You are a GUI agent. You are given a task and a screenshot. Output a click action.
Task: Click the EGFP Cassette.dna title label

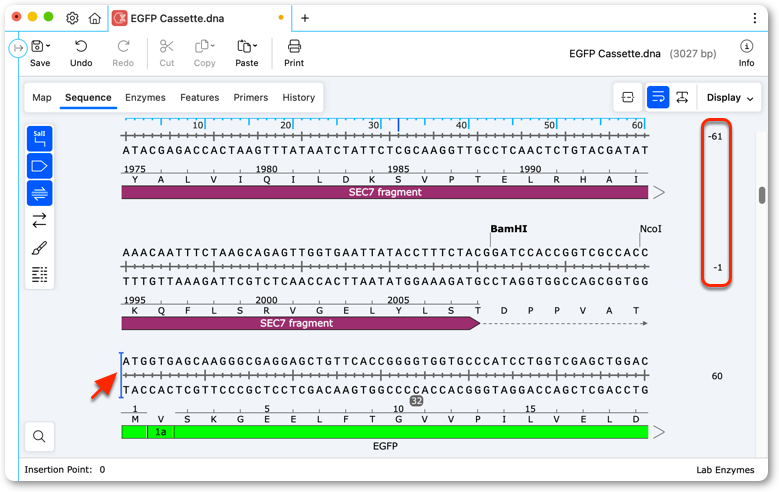[x=615, y=54]
